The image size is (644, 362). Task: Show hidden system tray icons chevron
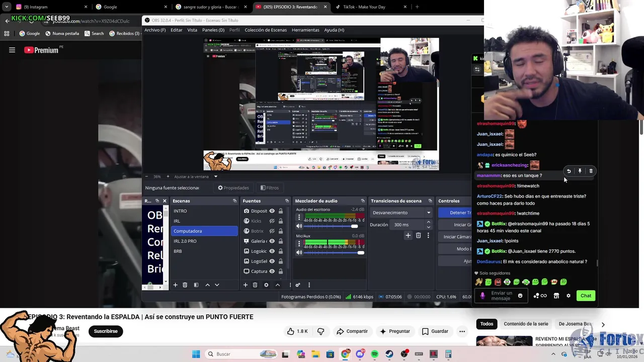pos(553,354)
